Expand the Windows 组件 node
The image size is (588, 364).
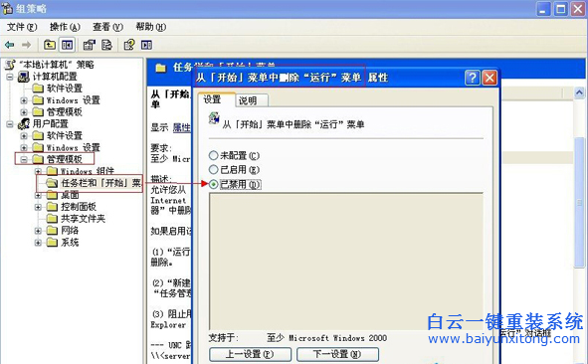point(38,171)
